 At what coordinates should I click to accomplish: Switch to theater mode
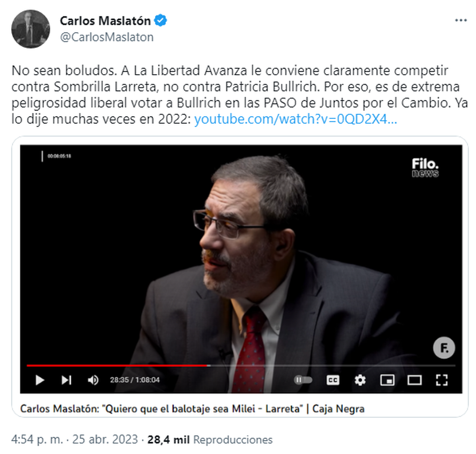coord(415,380)
